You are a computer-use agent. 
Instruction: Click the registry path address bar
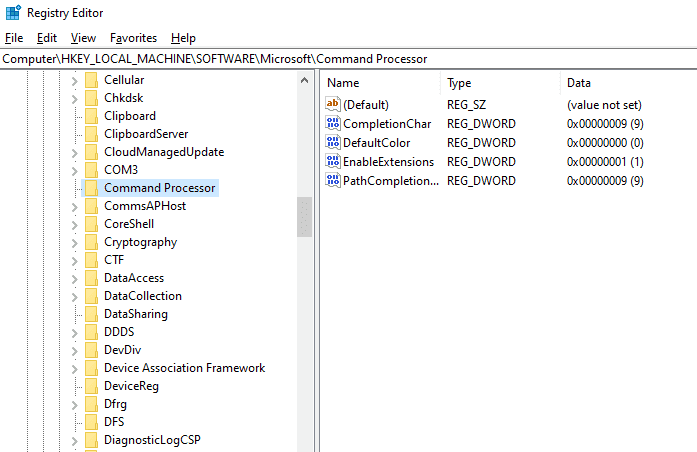(x=348, y=59)
